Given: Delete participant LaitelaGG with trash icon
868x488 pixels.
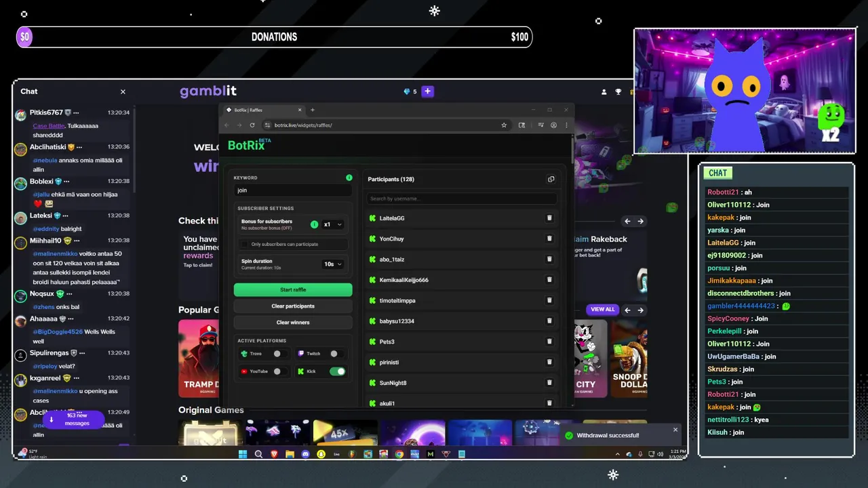Looking at the screenshot, I should point(549,218).
